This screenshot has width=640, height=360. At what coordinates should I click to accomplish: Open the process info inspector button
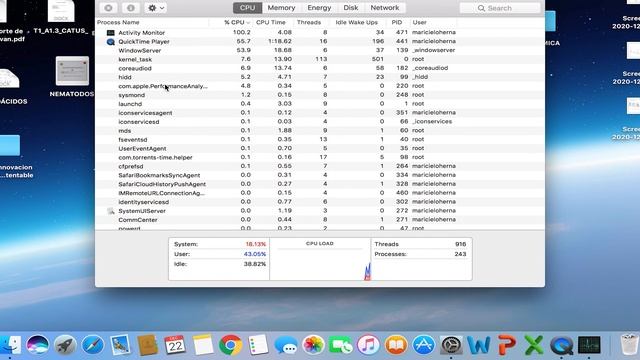[x=131, y=8]
